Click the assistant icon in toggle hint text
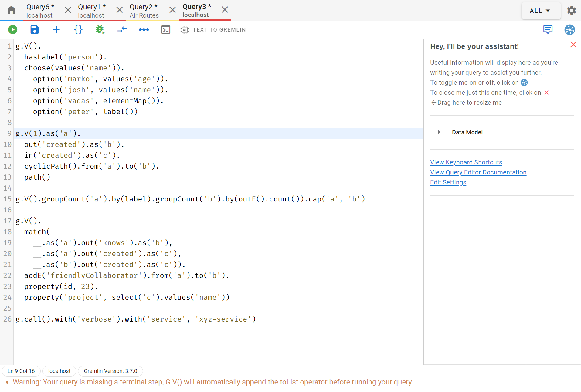The height and width of the screenshot is (392, 581). 524,83
